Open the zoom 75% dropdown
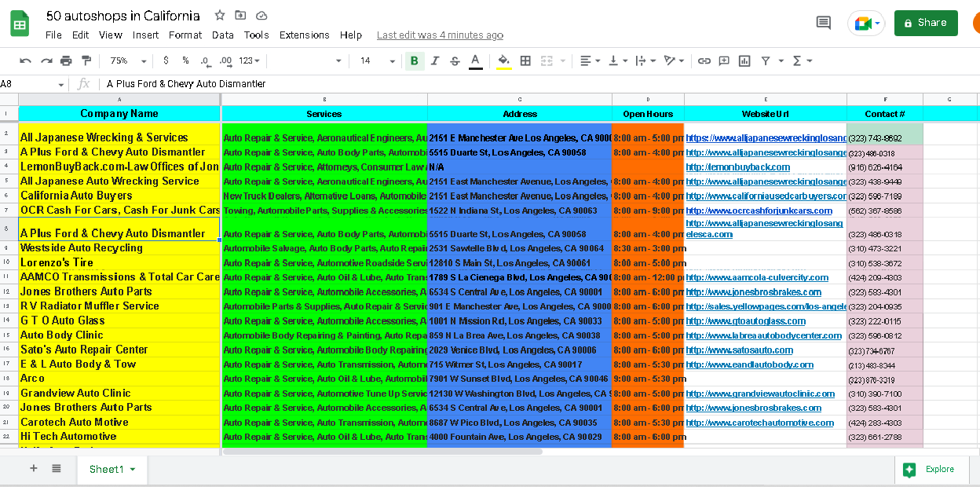The image size is (980, 487). 128,60
